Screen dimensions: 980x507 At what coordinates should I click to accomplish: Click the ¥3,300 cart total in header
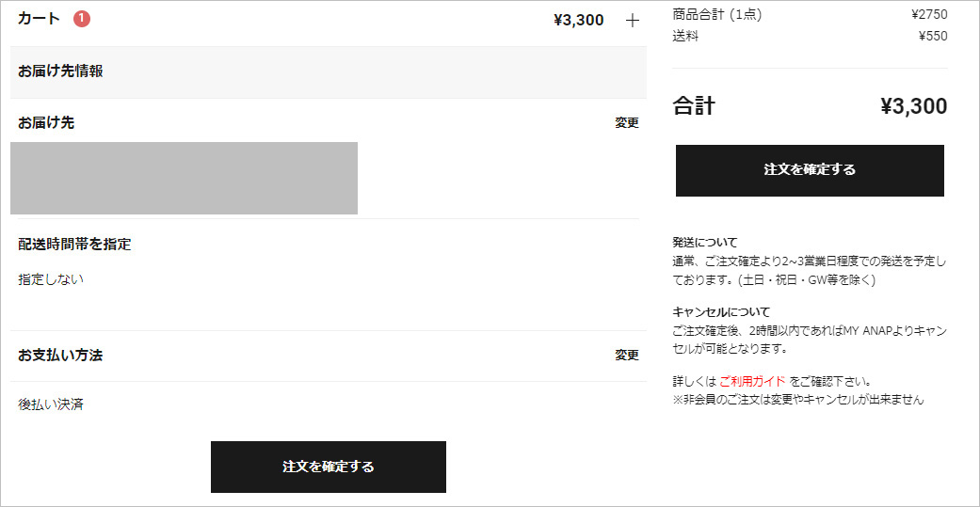(x=578, y=20)
